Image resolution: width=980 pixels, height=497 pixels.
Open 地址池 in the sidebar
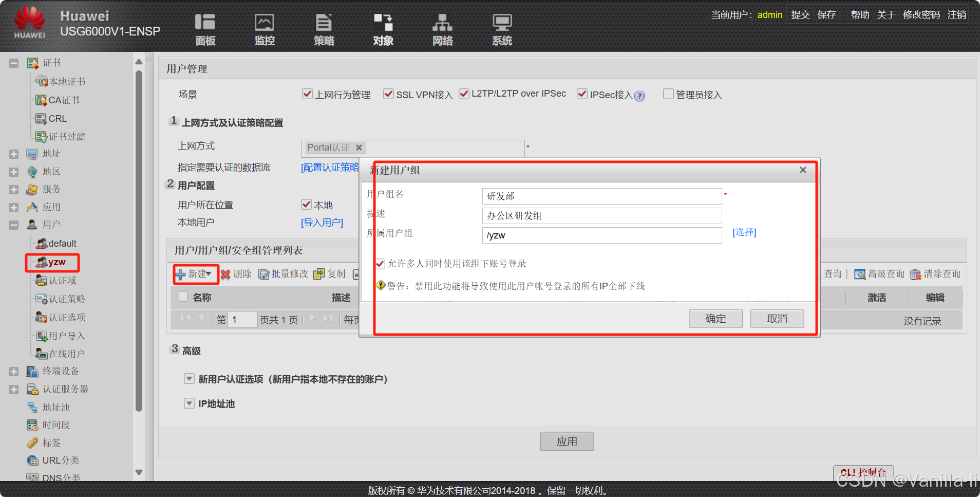[x=56, y=408]
